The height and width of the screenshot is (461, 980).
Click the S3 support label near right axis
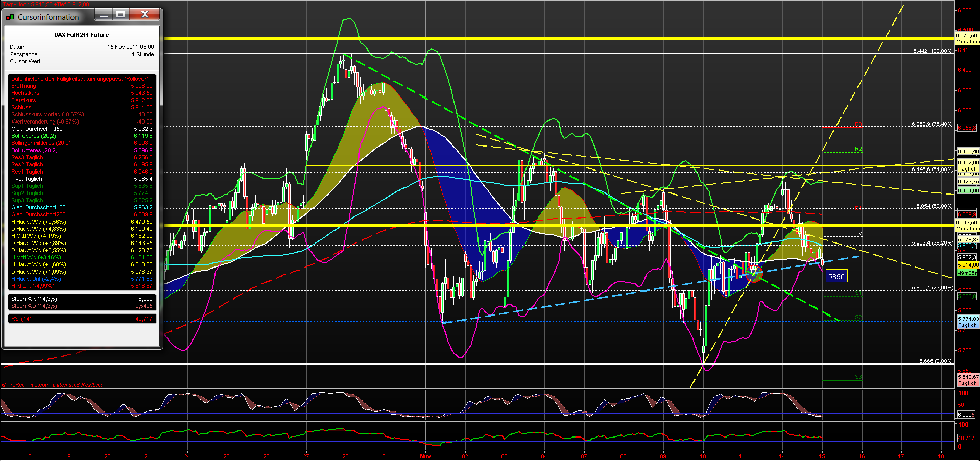(x=858, y=376)
